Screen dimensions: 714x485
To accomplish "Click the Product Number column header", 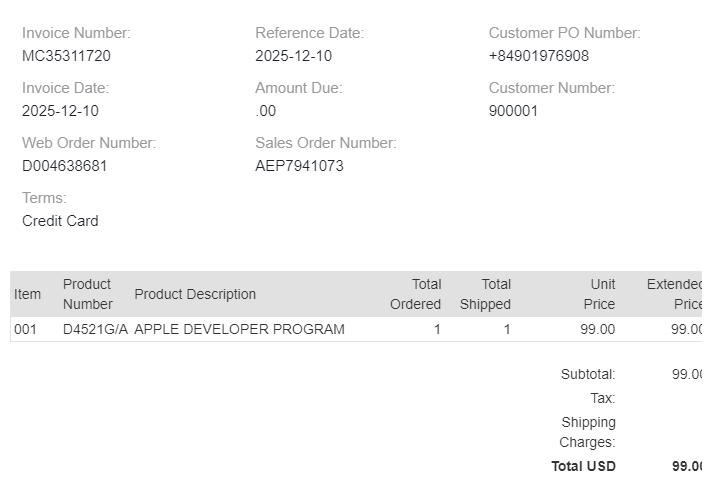I will (x=88, y=294).
